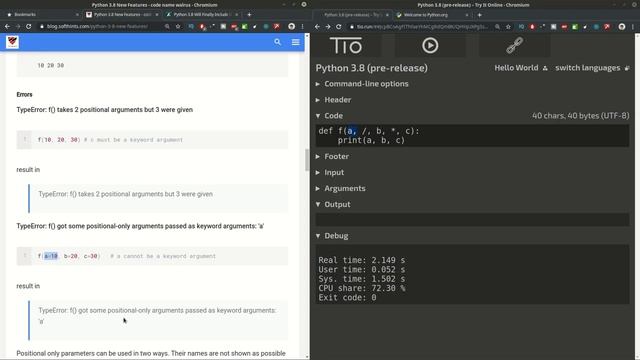The image size is (640, 360).
Task: Click the green extension icon in TIO toolbar
Action: (575, 27)
